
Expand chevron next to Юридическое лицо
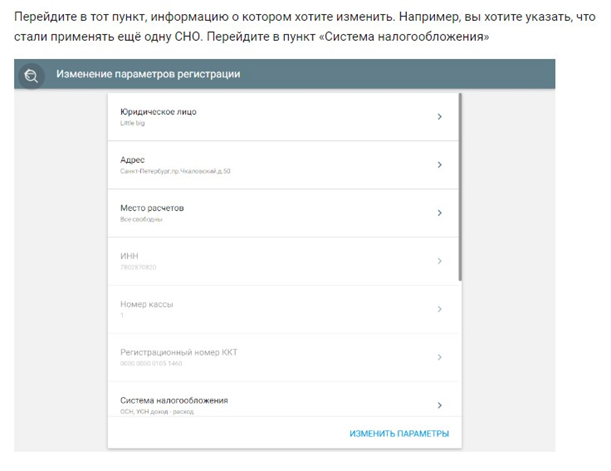(x=439, y=116)
